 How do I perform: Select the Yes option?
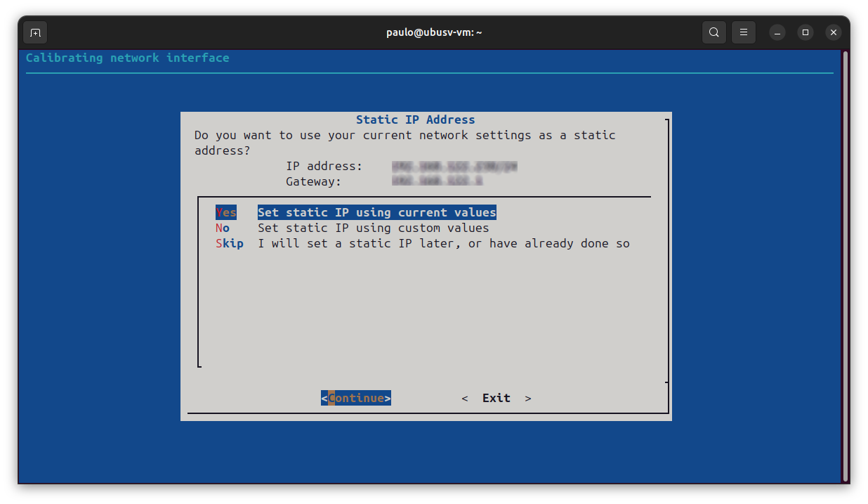coord(225,212)
